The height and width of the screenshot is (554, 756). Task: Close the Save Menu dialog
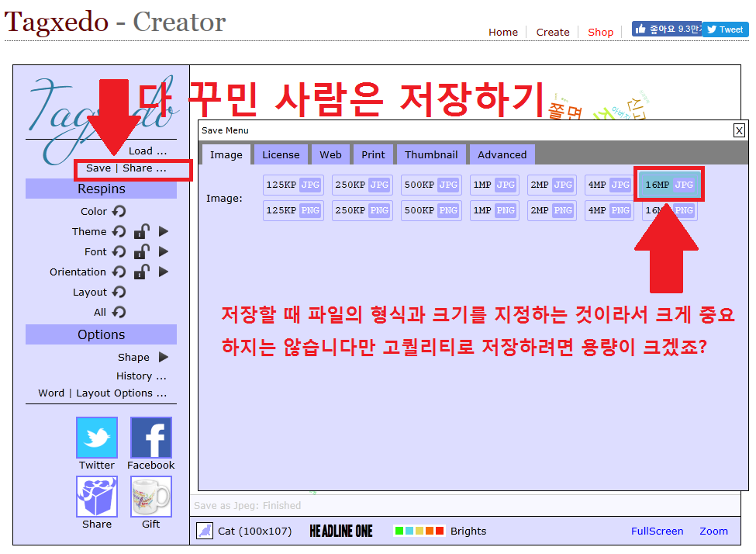click(739, 130)
